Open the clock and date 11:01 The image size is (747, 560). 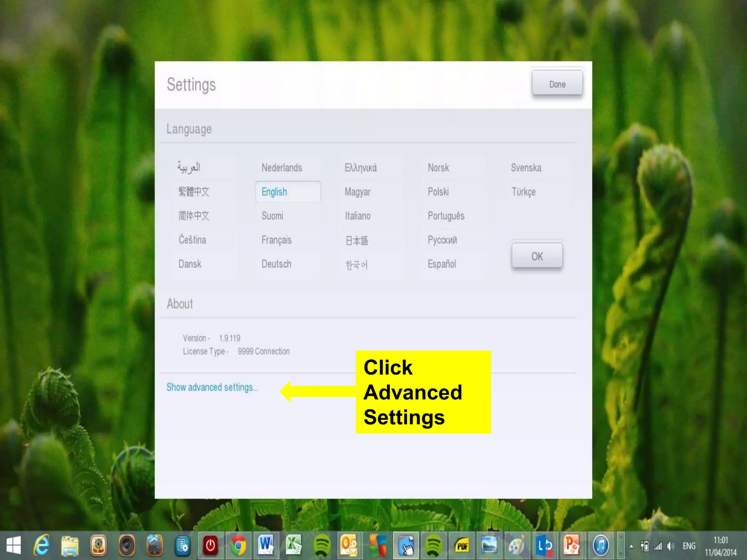pos(721,546)
